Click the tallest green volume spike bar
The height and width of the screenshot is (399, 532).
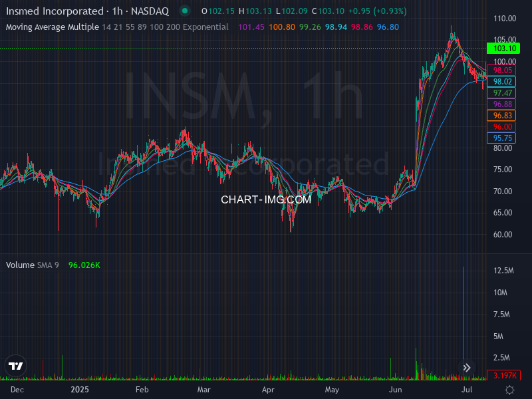463,323
